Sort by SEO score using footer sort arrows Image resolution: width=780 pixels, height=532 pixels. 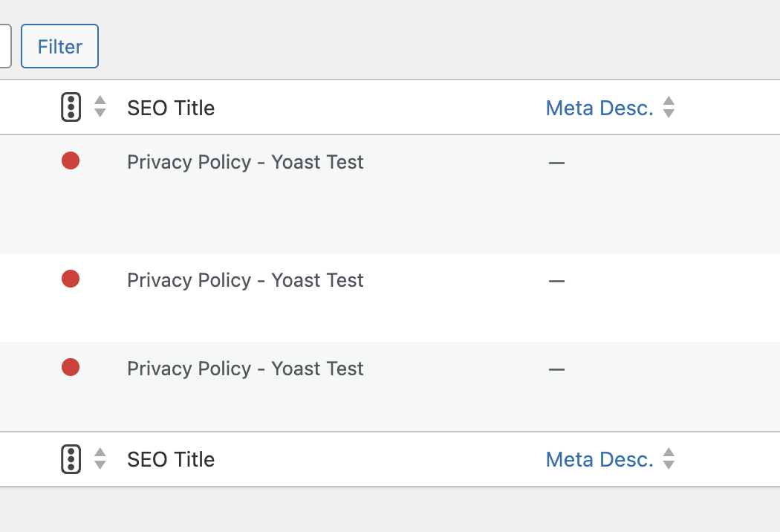(100, 458)
